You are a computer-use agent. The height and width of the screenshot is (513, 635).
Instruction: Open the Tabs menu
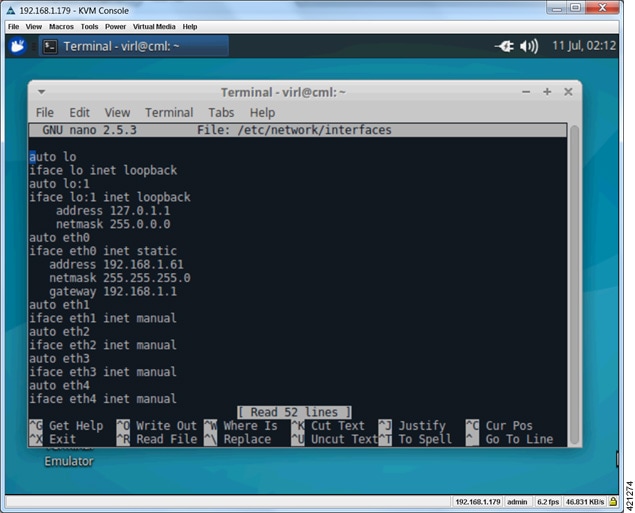tap(221, 112)
